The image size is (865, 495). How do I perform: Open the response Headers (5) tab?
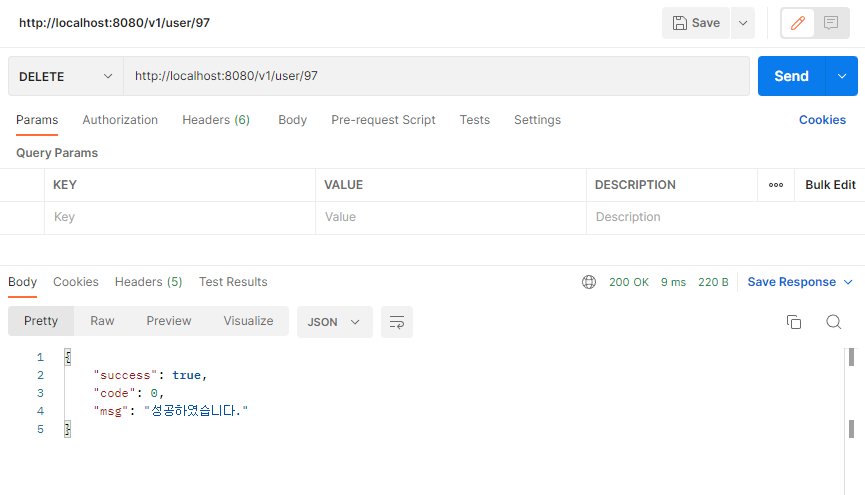coord(148,282)
